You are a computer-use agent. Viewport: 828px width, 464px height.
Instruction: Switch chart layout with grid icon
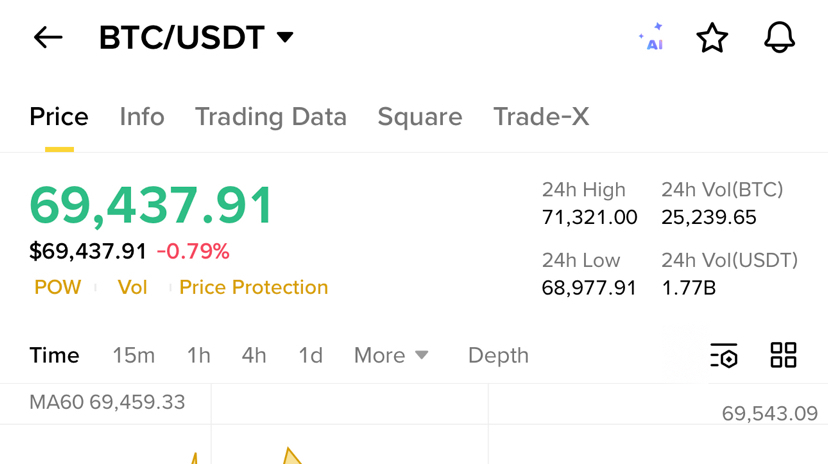(783, 355)
